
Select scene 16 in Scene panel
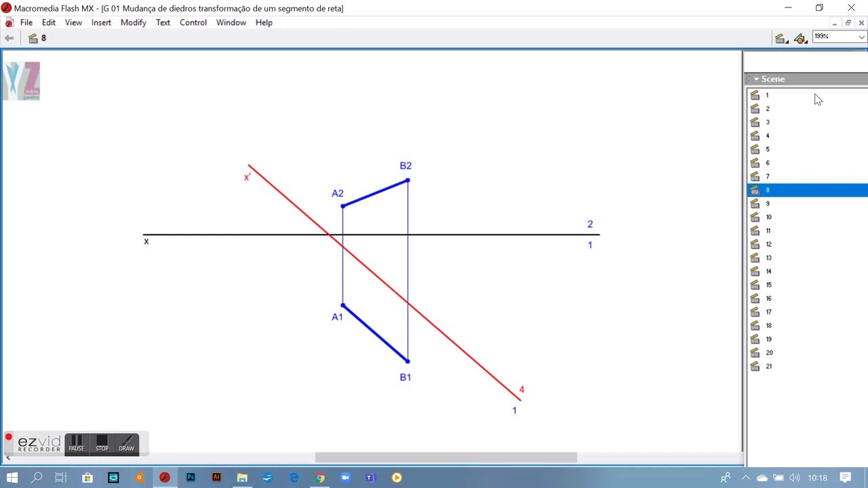pyautogui.click(x=807, y=299)
